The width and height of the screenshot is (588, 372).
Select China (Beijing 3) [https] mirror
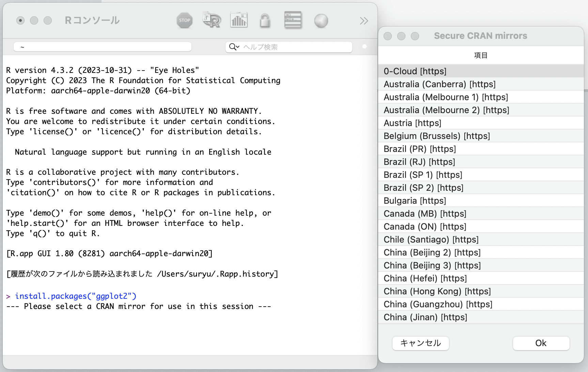point(481,265)
